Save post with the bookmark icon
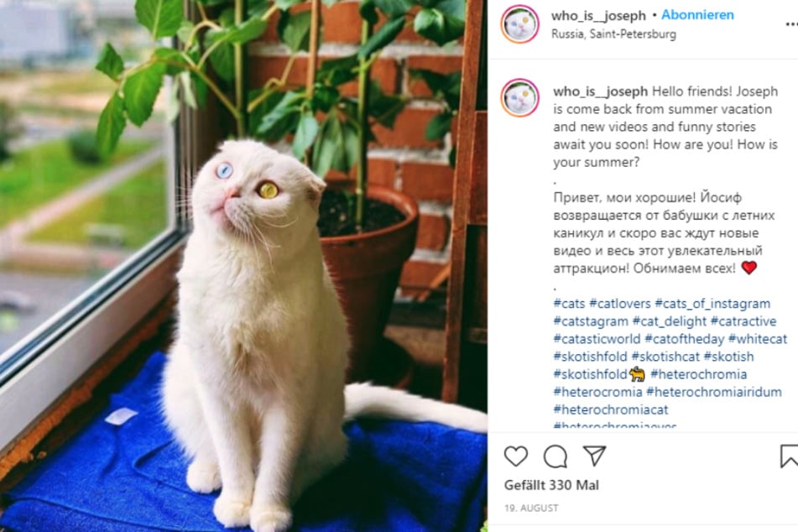 tap(789, 456)
